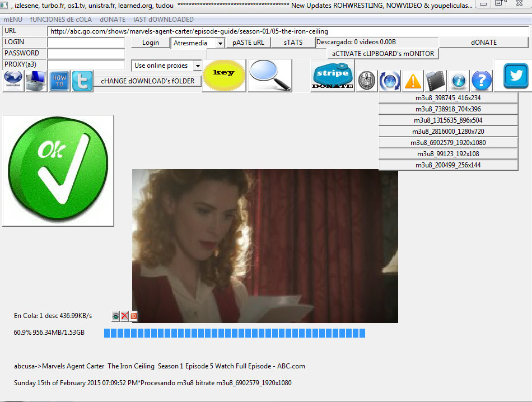The height and width of the screenshot is (402, 532).
Task: Select the m3u8_738918_704x396 quality
Action: click(448, 109)
